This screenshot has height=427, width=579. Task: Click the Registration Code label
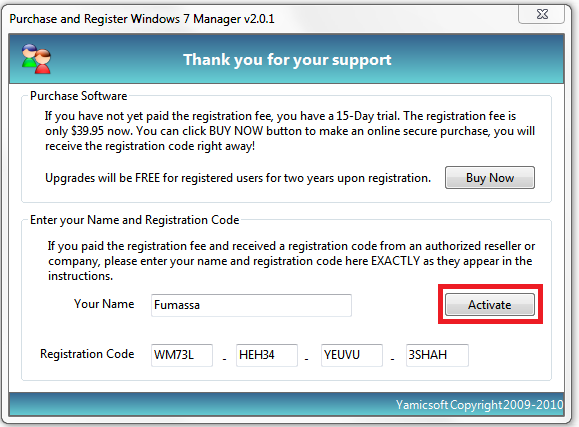click(x=87, y=354)
